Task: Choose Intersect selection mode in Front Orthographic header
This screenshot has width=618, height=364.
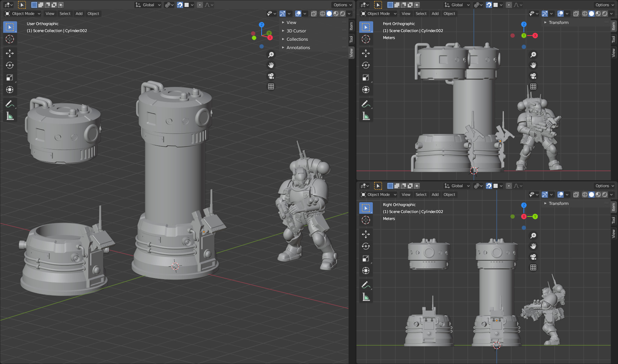Action: (x=417, y=5)
